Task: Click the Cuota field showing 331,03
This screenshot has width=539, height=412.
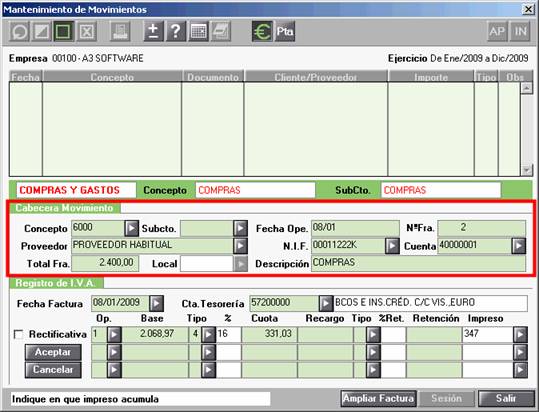Action: (269, 334)
